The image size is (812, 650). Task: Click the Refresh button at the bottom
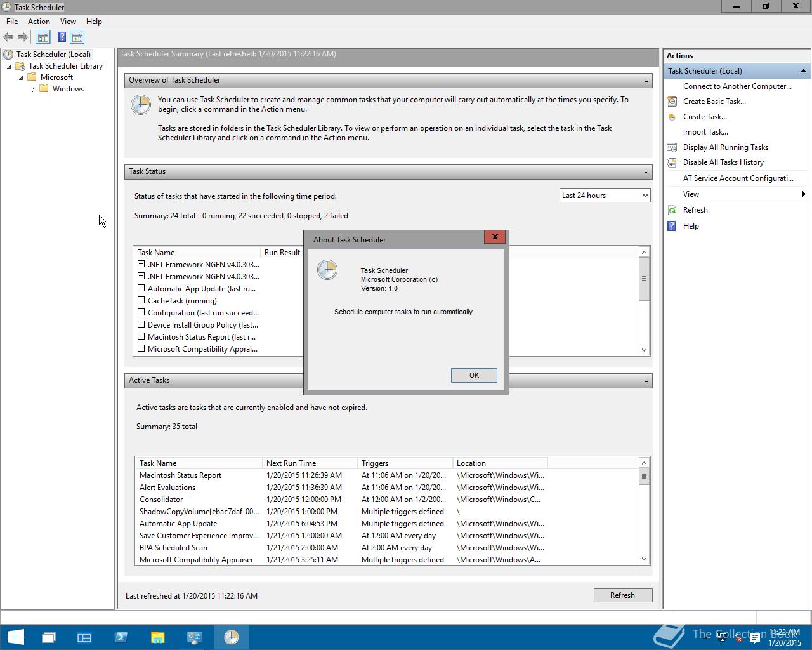pyautogui.click(x=622, y=595)
